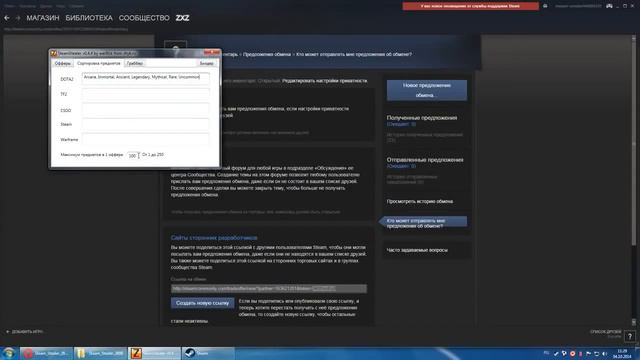640x360 pixels.
Task: Click Новое предложение обмена button
Action: [427, 90]
